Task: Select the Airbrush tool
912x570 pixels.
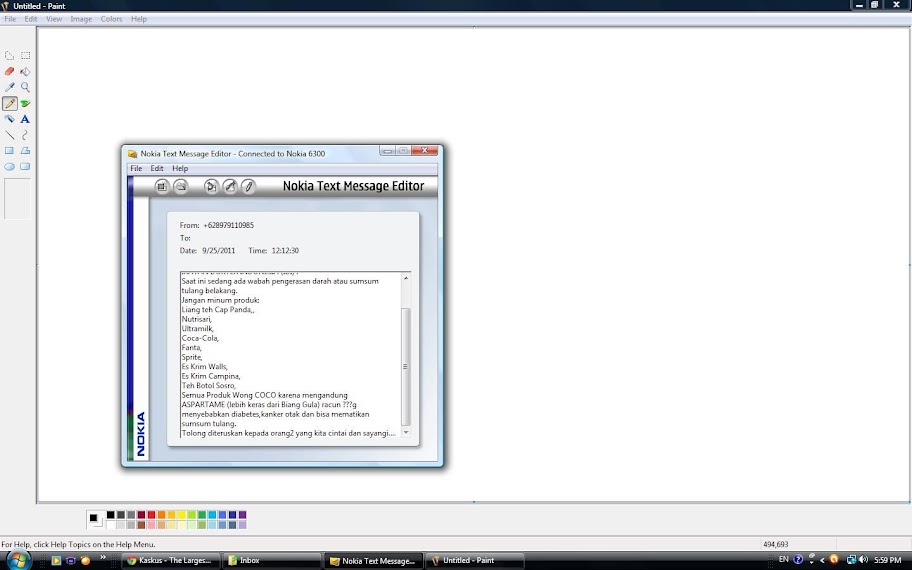Action: [9, 119]
